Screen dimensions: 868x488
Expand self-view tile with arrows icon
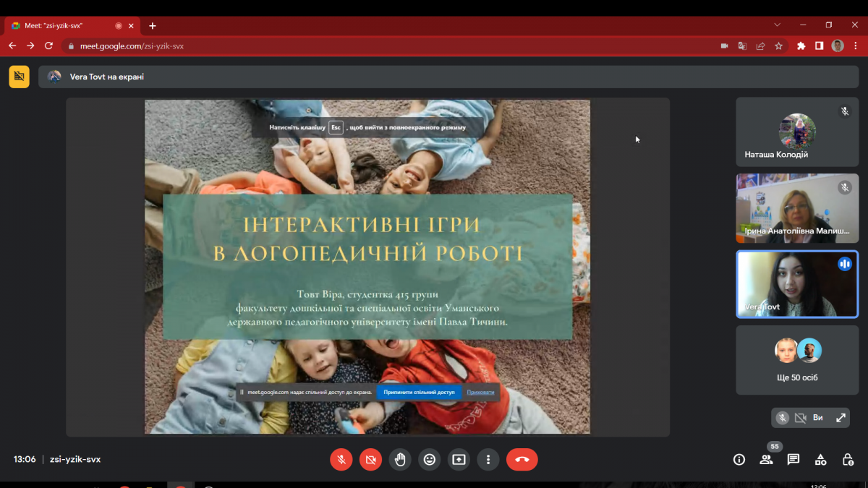pos(841,417)
